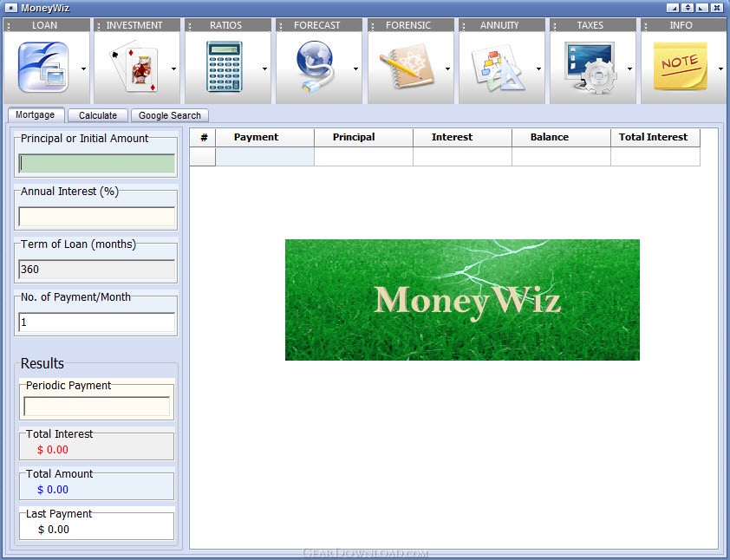Click the blue Total Amount $ 0.00 value
This screenshot has width=730, height=560.
53,490
